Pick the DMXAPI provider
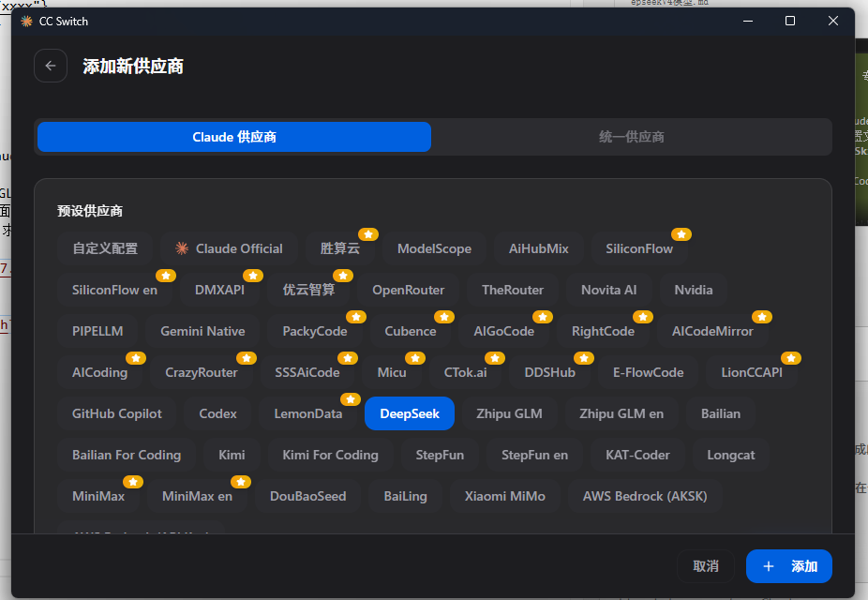Viewport: 868px width, 600px height. coord(219,290)
